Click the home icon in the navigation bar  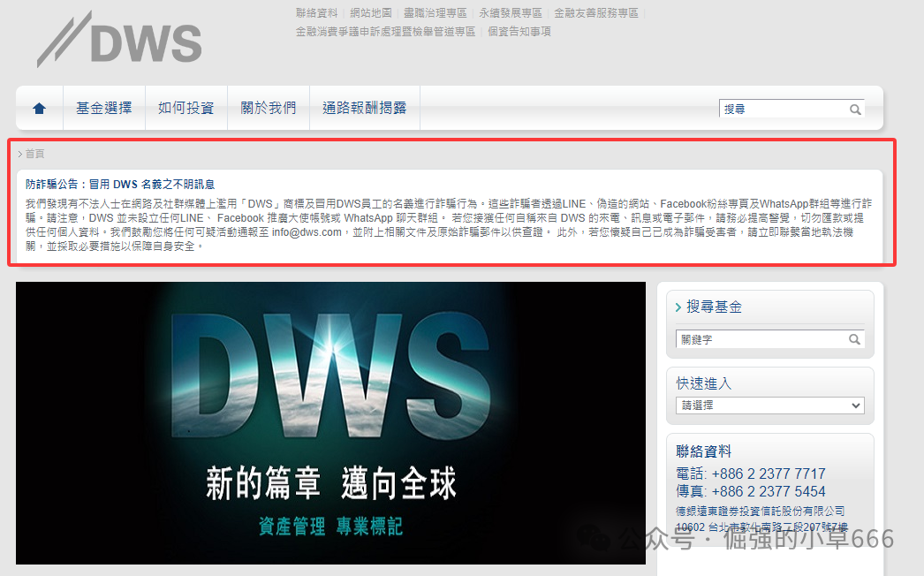[39, 108]
